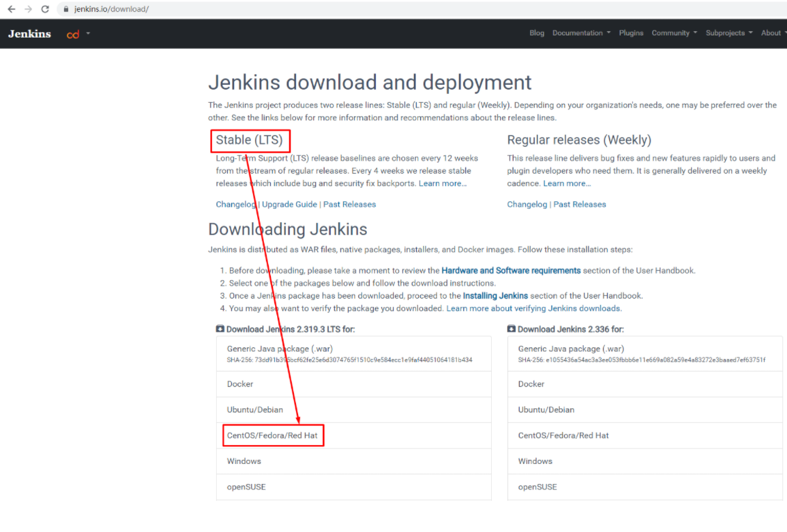
Task: Open the Installing Jenkins link
Action: (495, 296)
